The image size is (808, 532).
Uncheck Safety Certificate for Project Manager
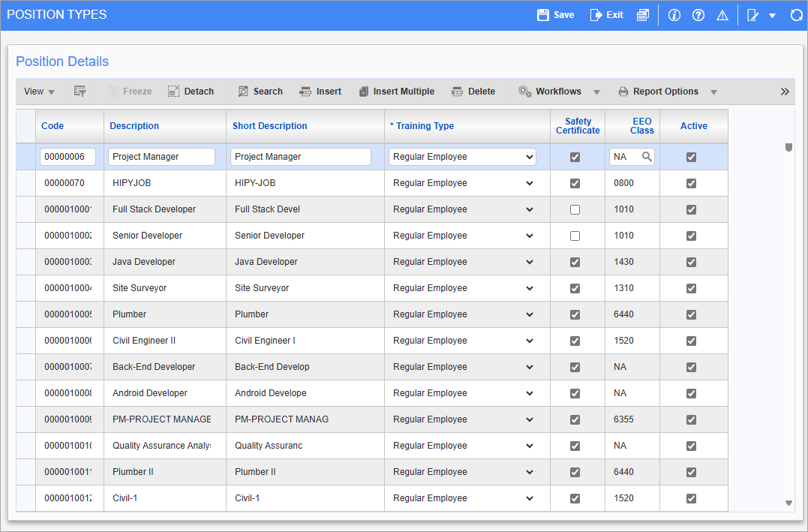(575, 158)
